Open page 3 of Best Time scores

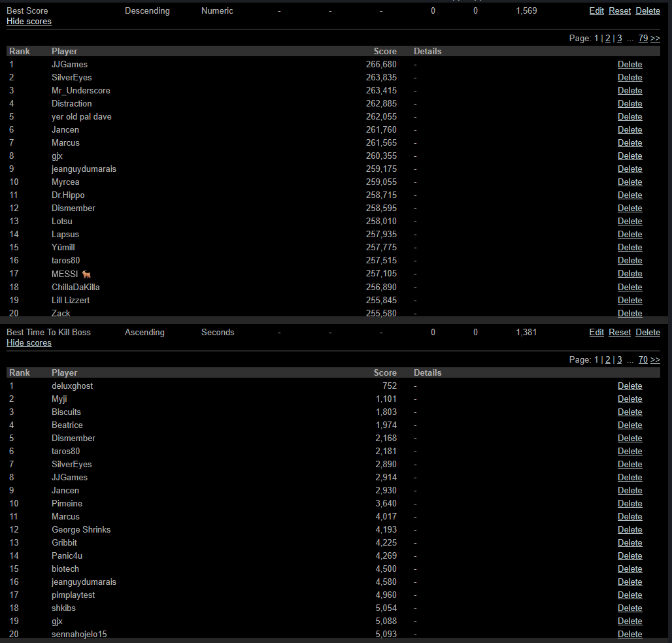click(619, 360)
